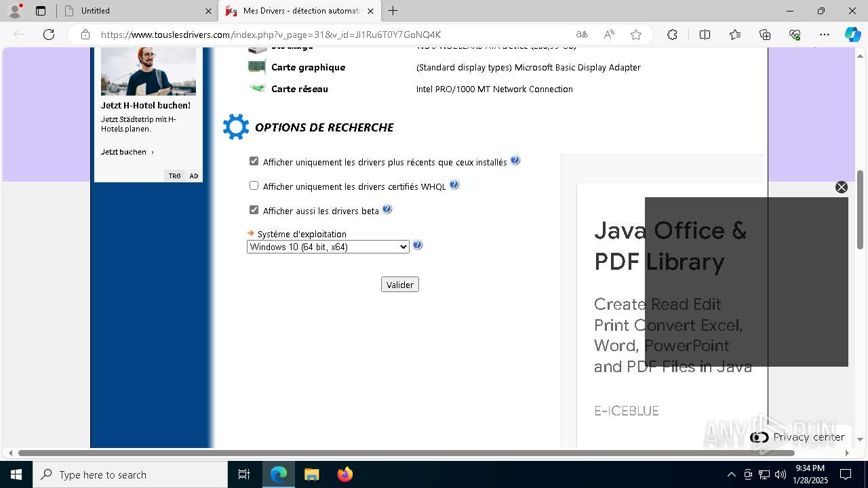Open the Edge profile icon
This screenshot has width=868, height=488.
click(x=15, y=10)
